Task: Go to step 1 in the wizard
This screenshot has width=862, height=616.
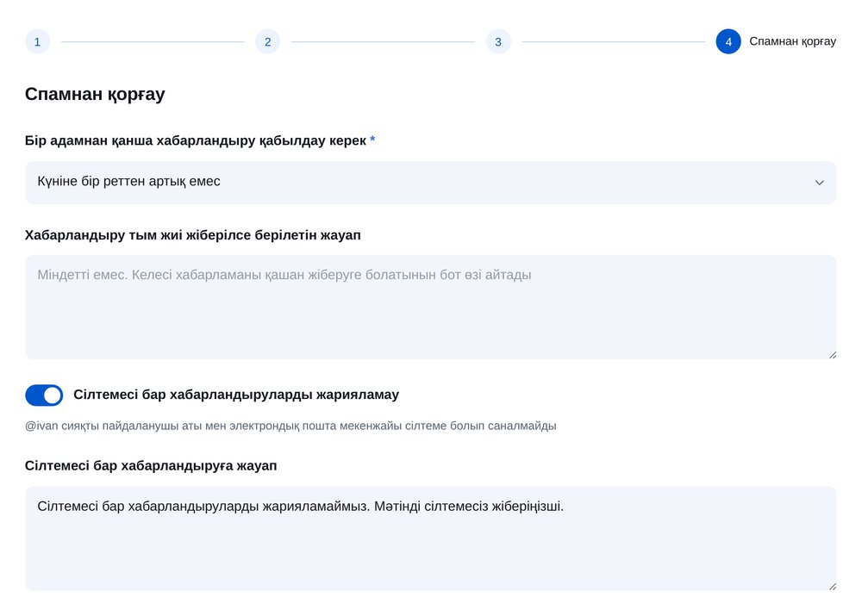Action: click(x=37, y=41)
